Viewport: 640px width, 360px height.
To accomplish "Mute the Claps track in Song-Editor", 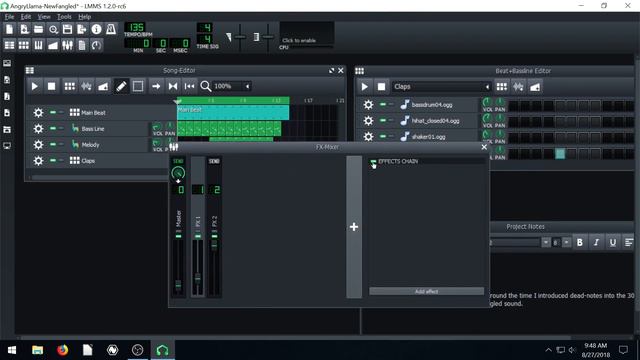I will coord(53,160).
